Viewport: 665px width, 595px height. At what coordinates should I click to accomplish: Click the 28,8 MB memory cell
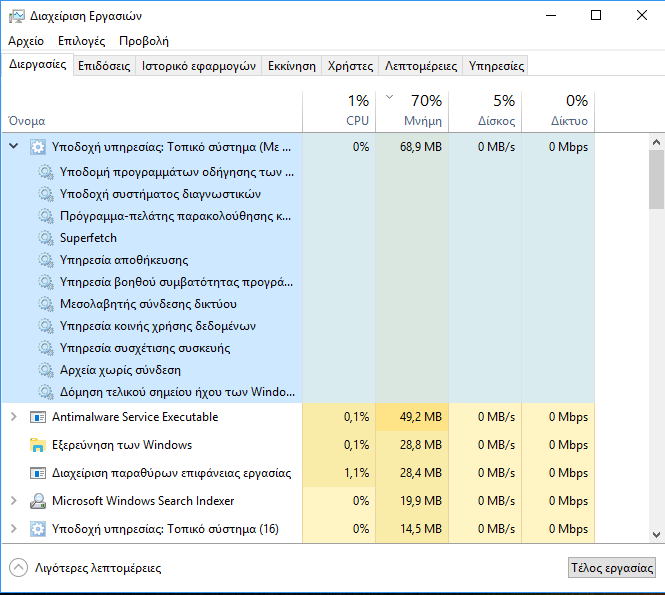tap(412, 445)
